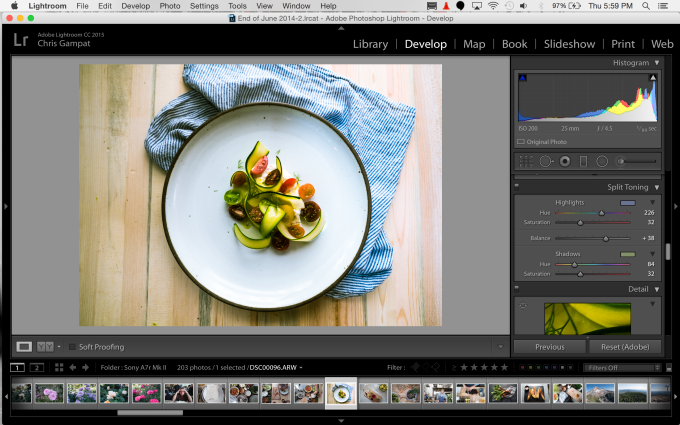Hide the left panel group arrow
Viewport: 680px width, 425px height.
tap(6, 206)
